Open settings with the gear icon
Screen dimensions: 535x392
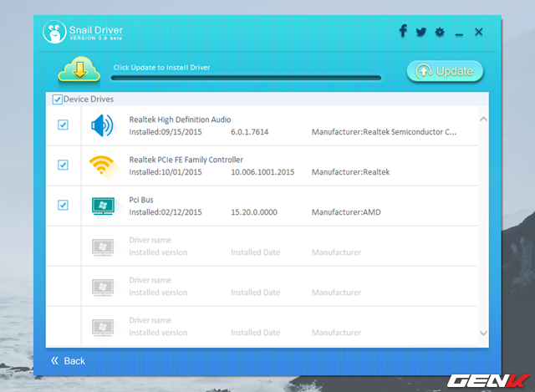pyautogui.click(x=440, y=32)
